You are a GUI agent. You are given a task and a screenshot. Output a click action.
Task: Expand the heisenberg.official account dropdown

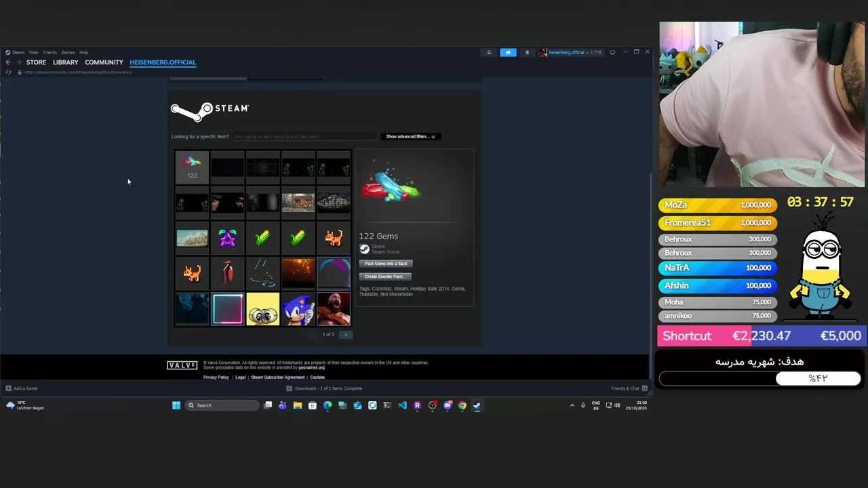click(571, 52)
